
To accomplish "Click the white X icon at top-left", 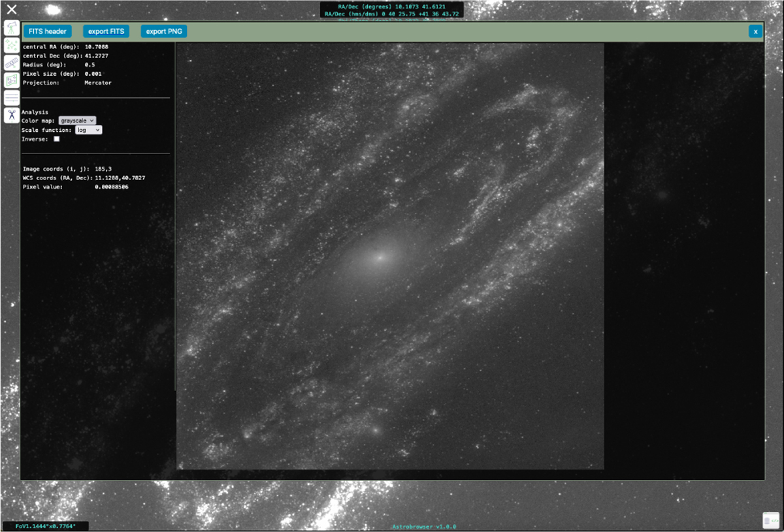I will pos(12,9).
